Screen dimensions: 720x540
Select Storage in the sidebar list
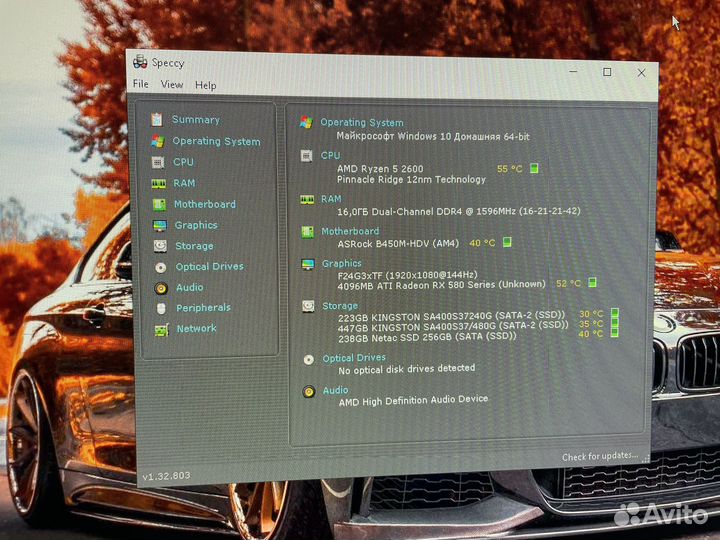click(x=194, y=246)
